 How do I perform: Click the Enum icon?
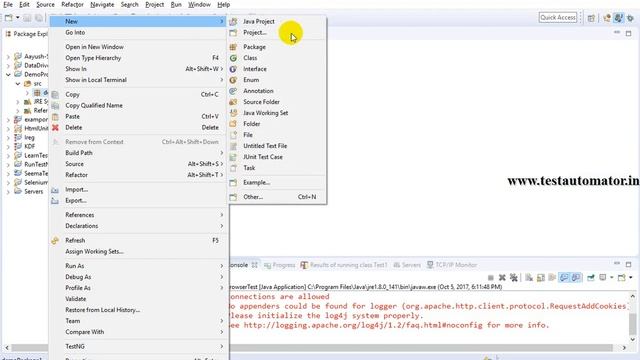pyautogui.click(x=233, y=80)
